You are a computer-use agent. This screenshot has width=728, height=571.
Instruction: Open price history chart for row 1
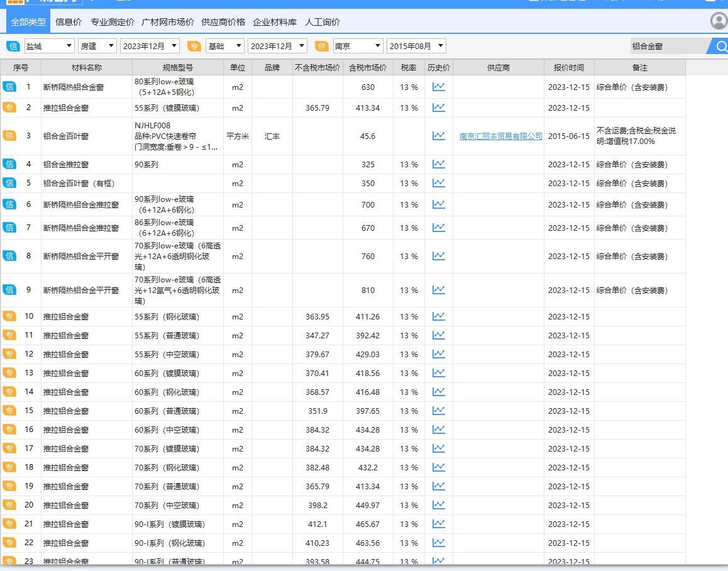pos(439,87)
